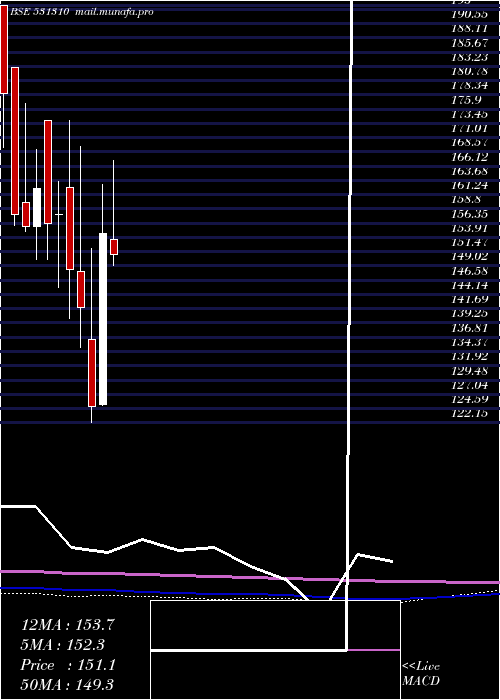Select the 151.47 price level label
Screen dimensions: 500x700
[469, 242]
